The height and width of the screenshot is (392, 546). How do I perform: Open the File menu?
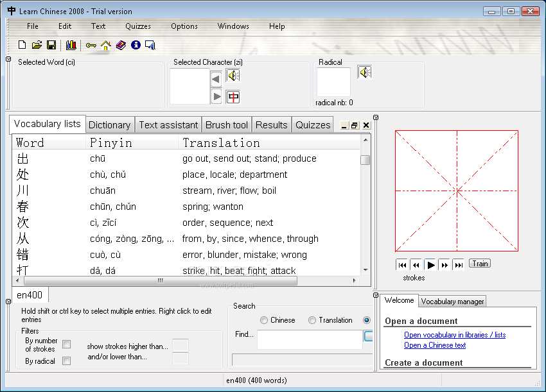(32, 26)
